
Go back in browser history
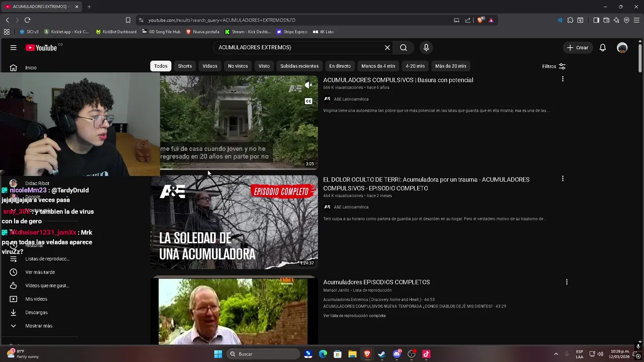click(x=7, y=20)
